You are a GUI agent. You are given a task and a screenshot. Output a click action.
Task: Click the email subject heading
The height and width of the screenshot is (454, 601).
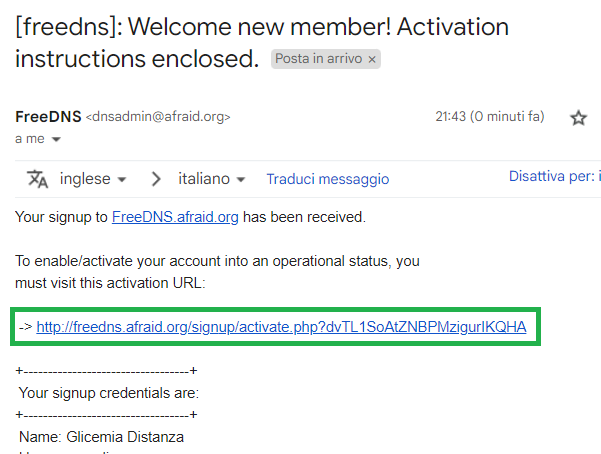(262, 43)
